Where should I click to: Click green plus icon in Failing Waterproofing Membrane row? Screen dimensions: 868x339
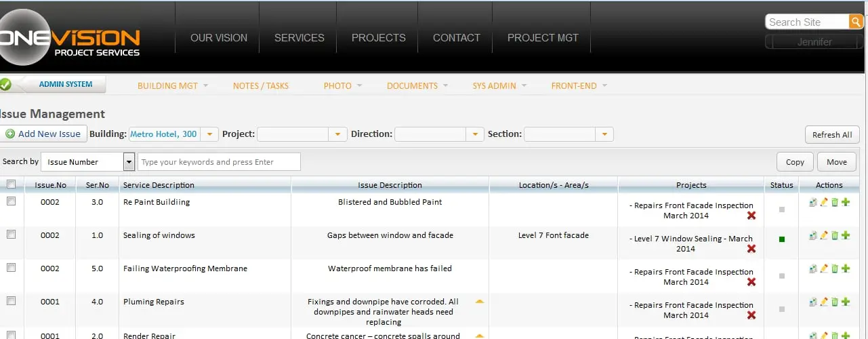click(x=846, y=268)
